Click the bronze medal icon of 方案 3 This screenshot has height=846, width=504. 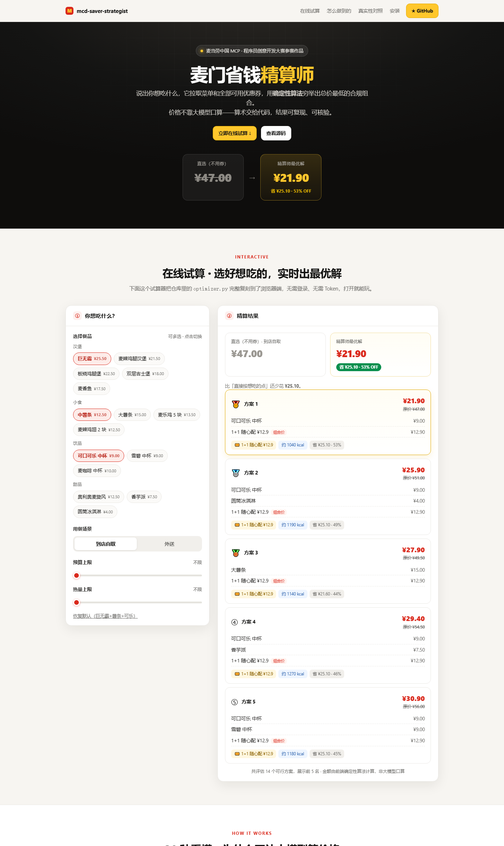(236, 553)
